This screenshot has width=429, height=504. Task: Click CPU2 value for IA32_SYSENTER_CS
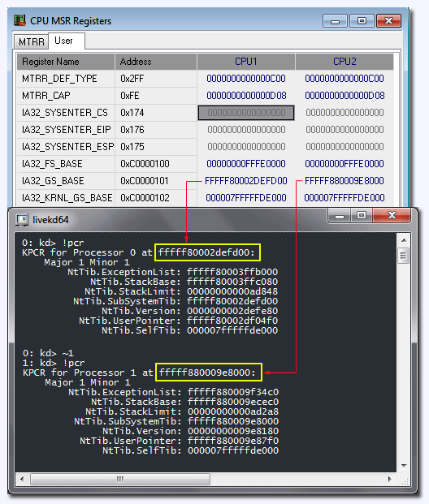point(344,113)
